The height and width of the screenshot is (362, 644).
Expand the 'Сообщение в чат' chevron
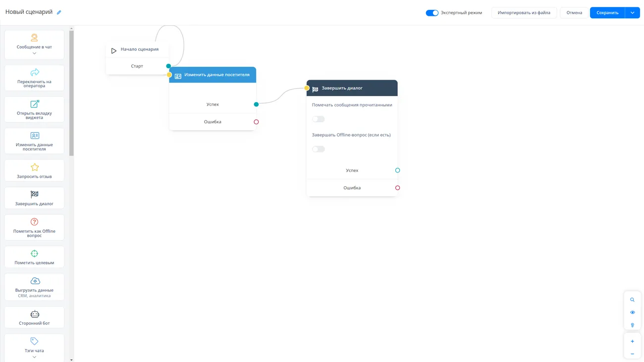pos(34,53)
